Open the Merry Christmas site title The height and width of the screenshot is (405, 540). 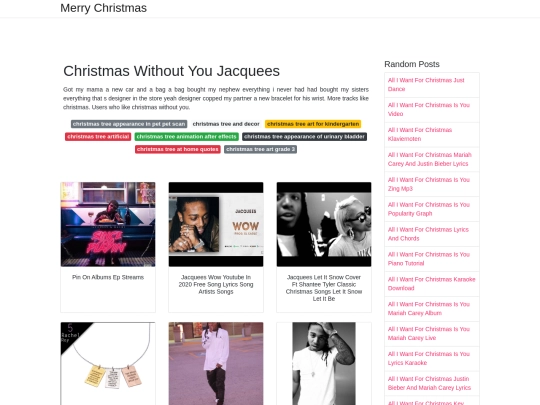click(103, 8)
